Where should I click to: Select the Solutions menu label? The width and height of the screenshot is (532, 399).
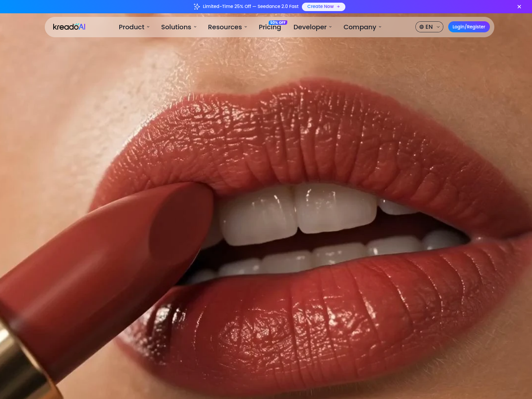(x=176, y=27)
